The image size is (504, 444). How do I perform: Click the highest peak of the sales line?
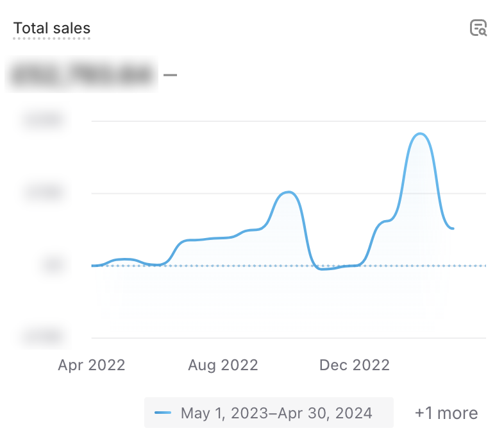click(420, 133)
